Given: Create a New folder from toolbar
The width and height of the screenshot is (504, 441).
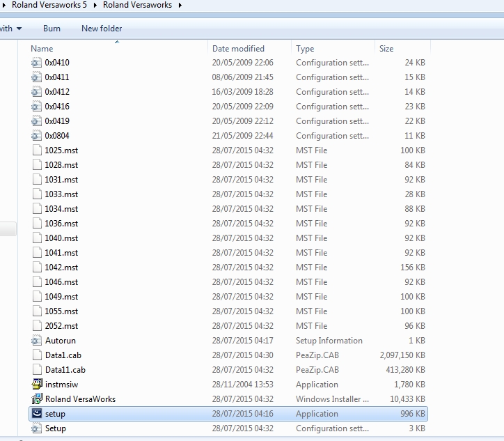Looking at the screenshot, I should 102,29.
